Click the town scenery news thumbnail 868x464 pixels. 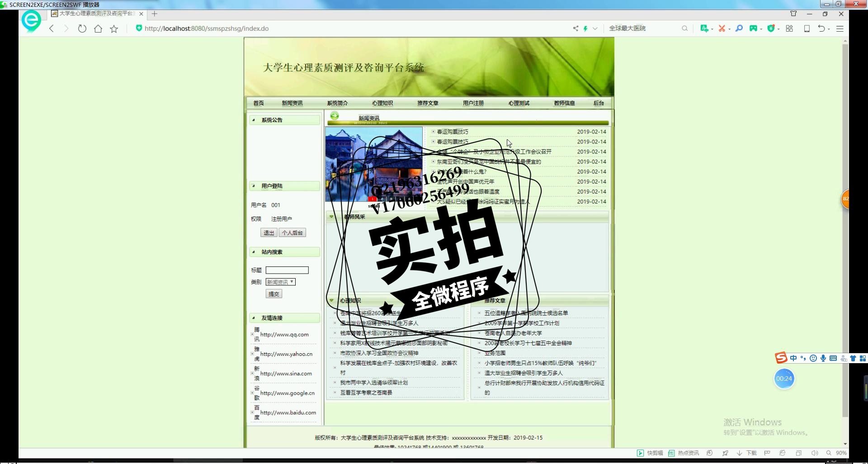tap(374, 164)
